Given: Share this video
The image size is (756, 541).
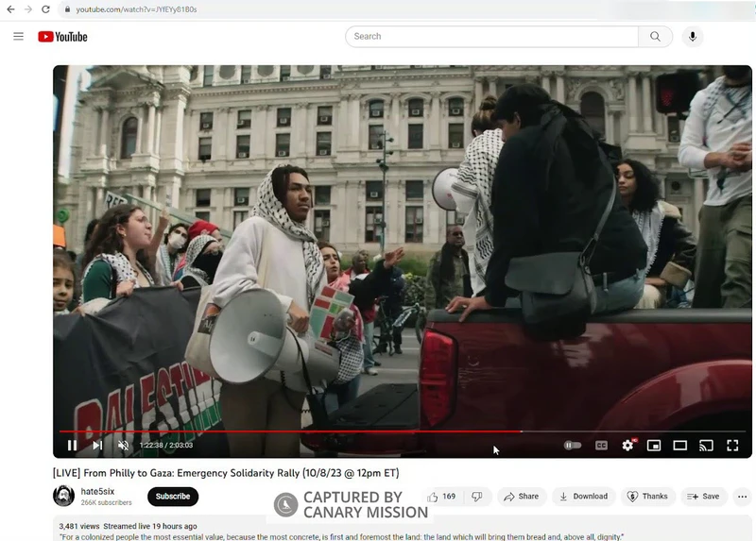Looking at the screenshot, I should tap(521, 497).
